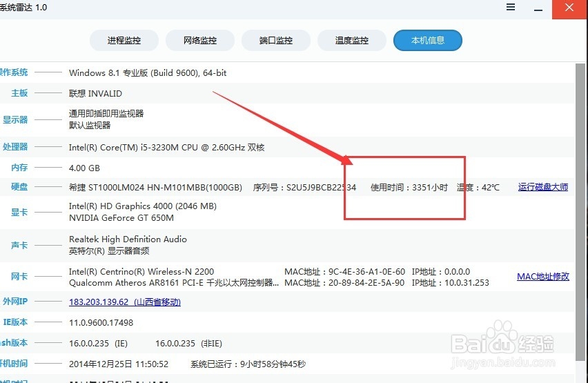Screen dimensions: 588x383
Task: Click IP地址 10.0.31.253 value
Action: pos(451,283)
